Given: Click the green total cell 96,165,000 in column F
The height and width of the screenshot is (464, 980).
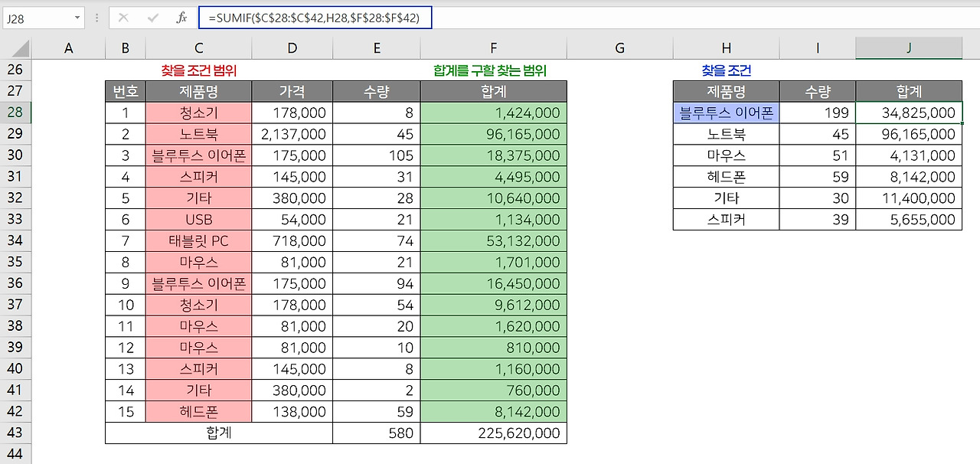Looking at the screenshot, I should pyautogui.click(x=494, y=135).
